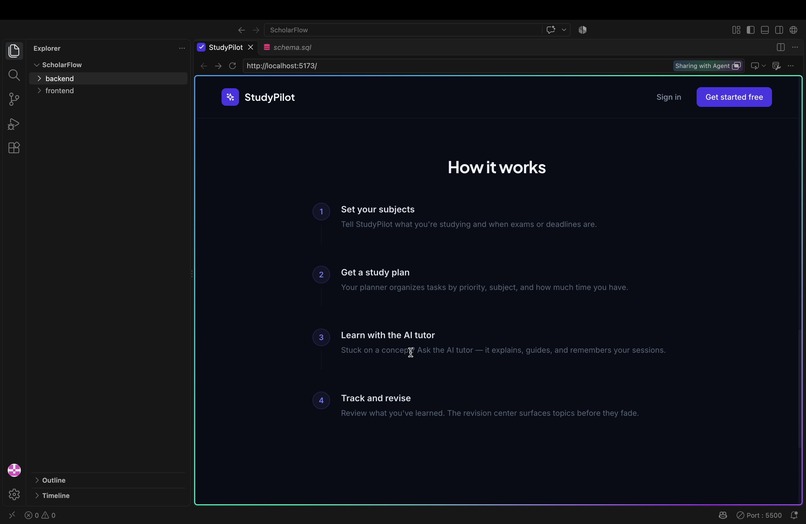Click text 'Tell StudyPilot what you're studying'

tap(406, 224)
